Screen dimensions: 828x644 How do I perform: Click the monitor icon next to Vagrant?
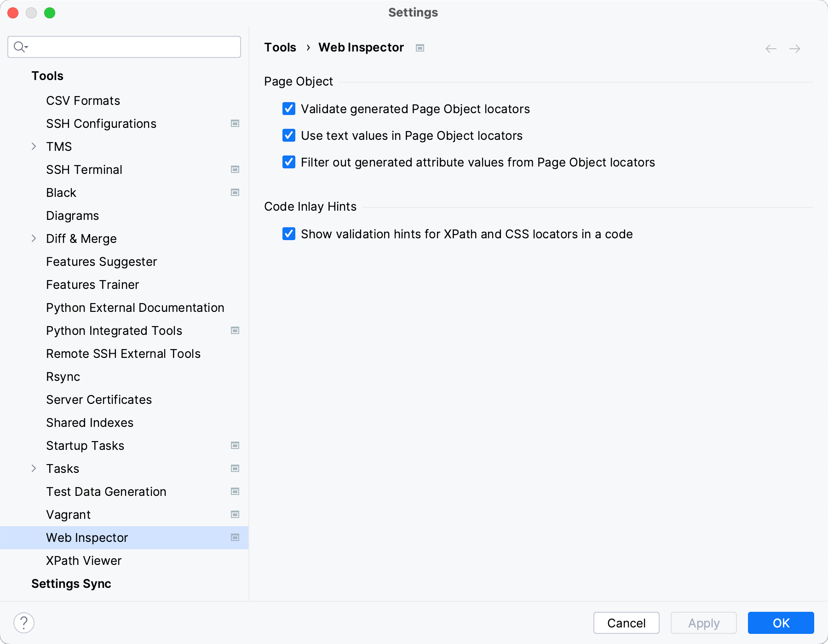click(x=235, y=514)
